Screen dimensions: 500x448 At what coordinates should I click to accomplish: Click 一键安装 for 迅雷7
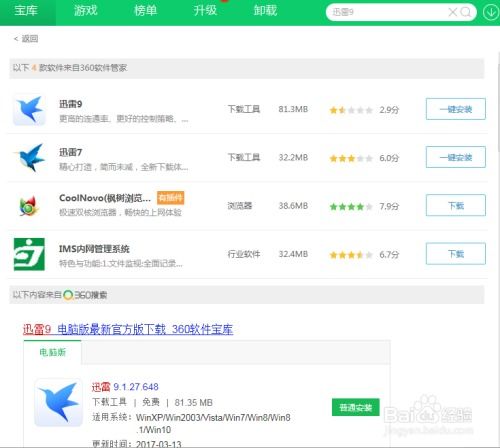point(456,157)
